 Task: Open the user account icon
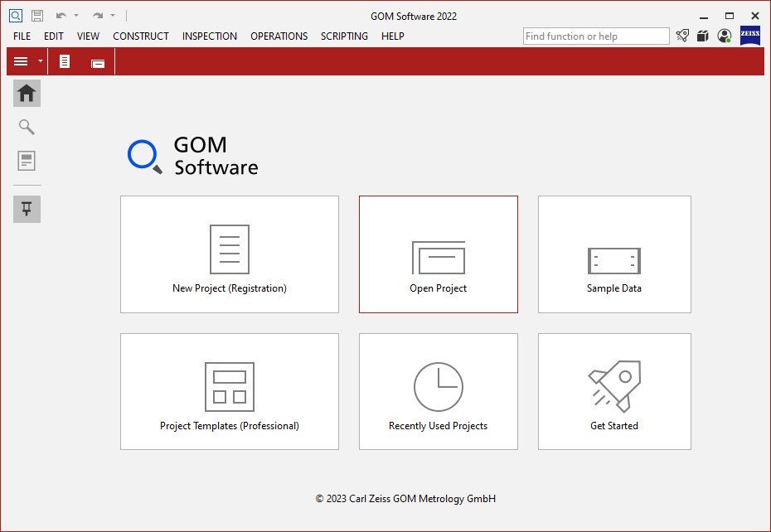coord(724,36)
